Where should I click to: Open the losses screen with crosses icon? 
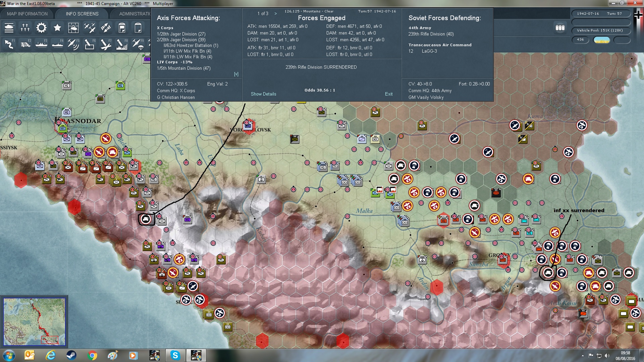click(25, 28)
